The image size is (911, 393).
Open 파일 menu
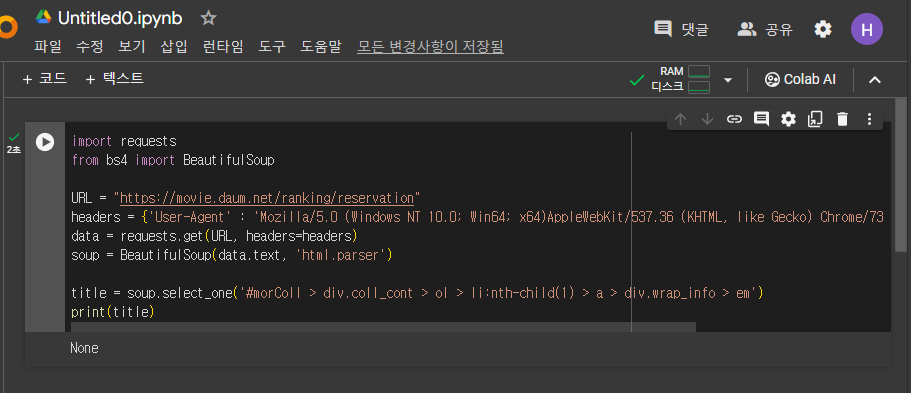(48, 47)
